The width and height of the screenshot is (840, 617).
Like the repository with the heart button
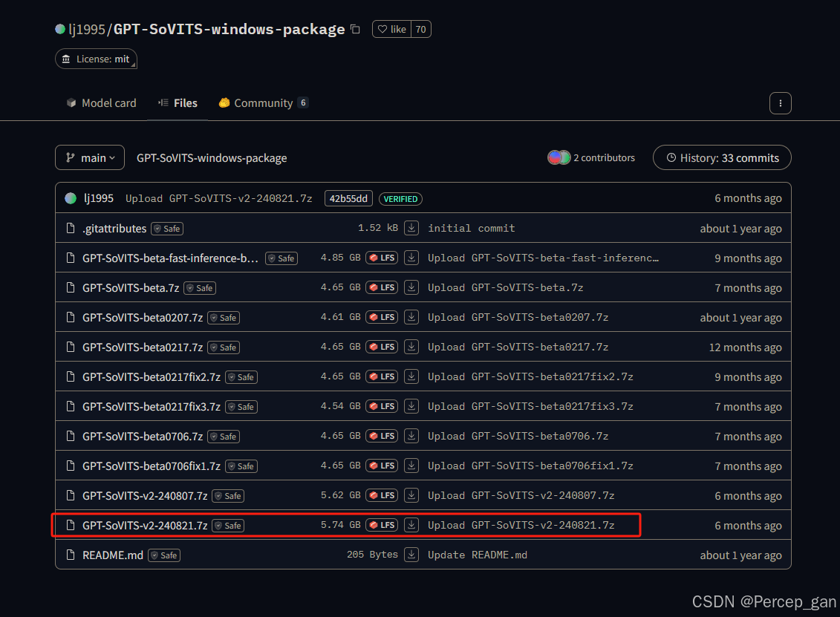pyautogui.click(x=391, y=29)
